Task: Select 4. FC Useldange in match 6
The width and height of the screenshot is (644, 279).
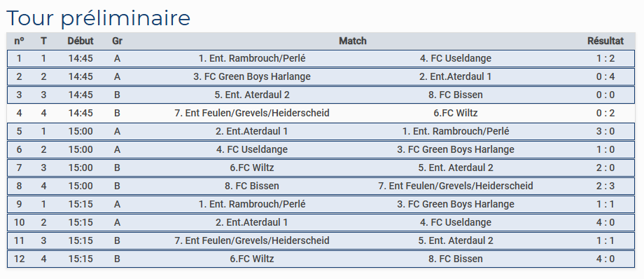Action: click(x=252, y=149)
